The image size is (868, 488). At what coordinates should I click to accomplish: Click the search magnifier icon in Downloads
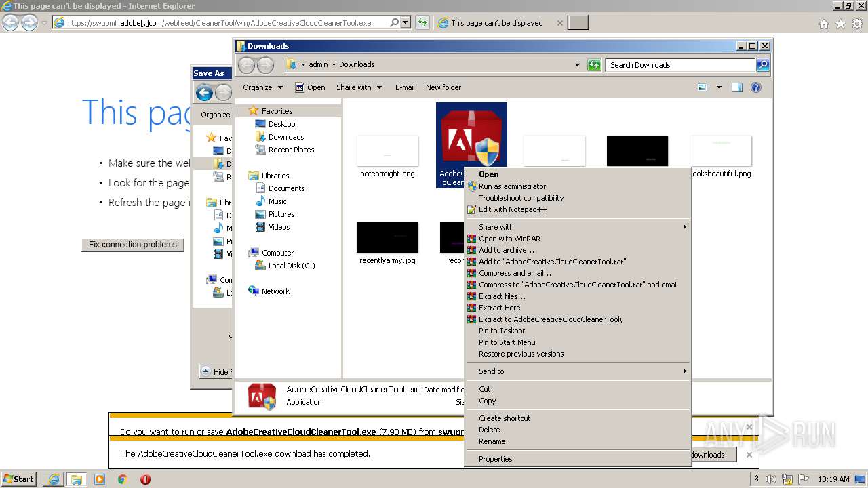pyautogui.click(x=763, y=65)
